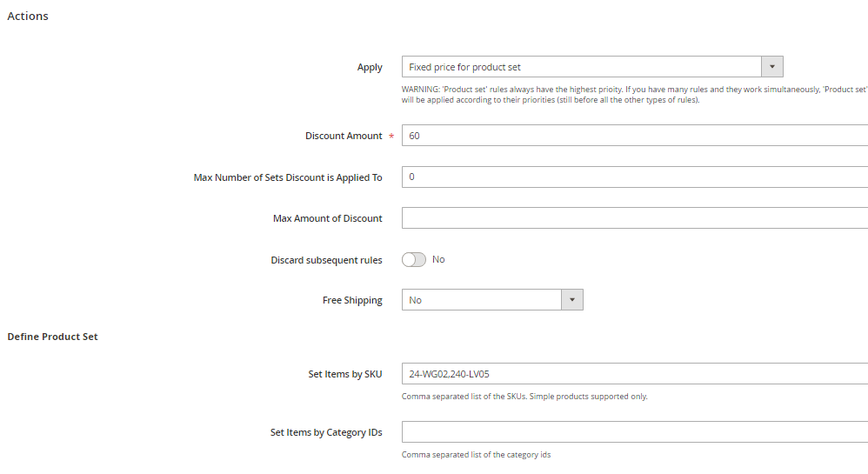The height and width of the screenshot is (474, 868).
Task: Click the 'Discard subsequent rules' label text
Action: [326, 260]
